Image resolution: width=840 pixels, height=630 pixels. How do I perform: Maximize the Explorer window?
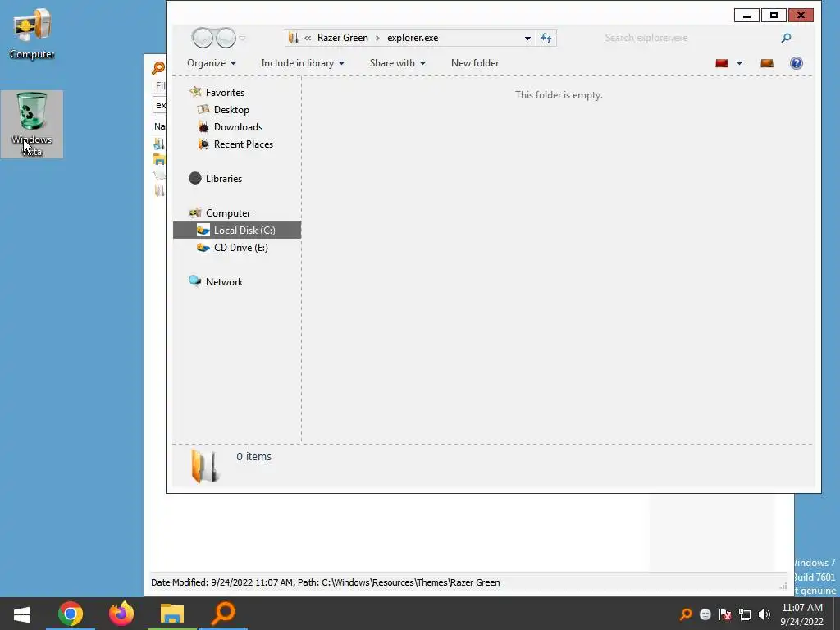pos(774,16)
